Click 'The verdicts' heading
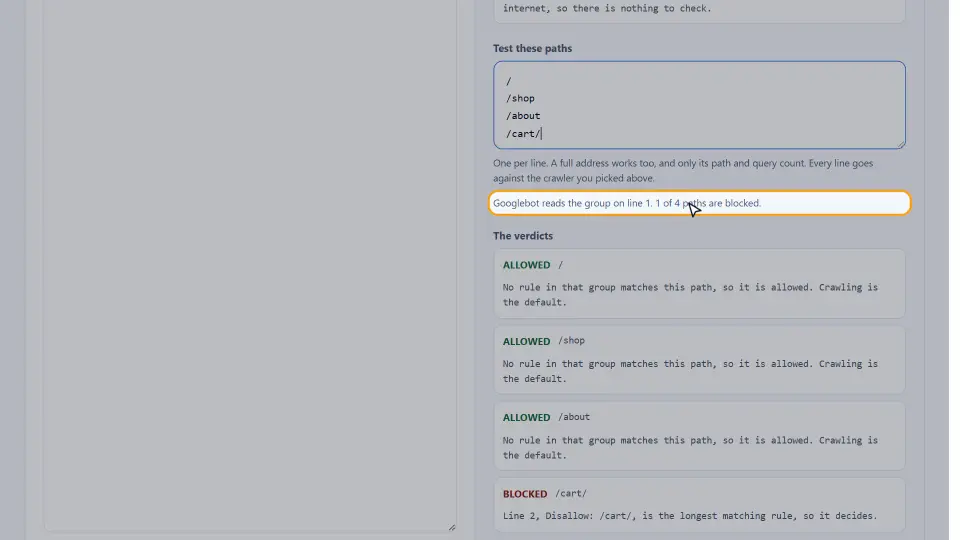Screen dimensions: 960x540 pyautogui.click(x=523, y=236)
